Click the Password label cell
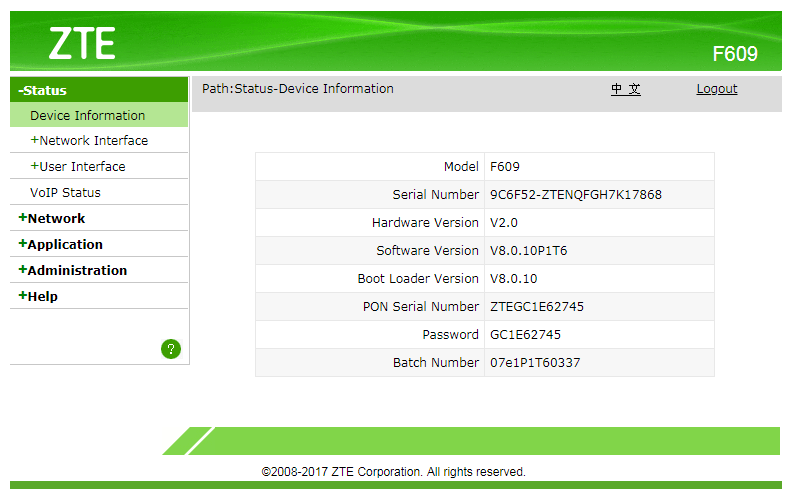 click(x=370, y=335)
